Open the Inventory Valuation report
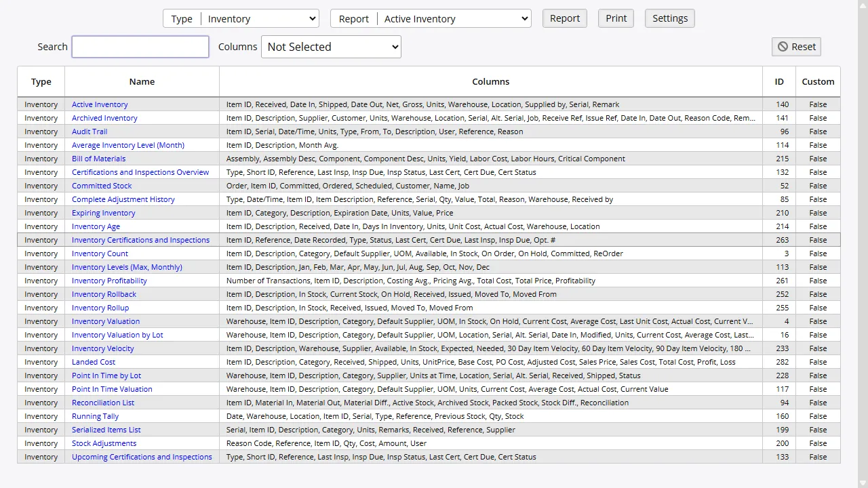 (105, 321)
